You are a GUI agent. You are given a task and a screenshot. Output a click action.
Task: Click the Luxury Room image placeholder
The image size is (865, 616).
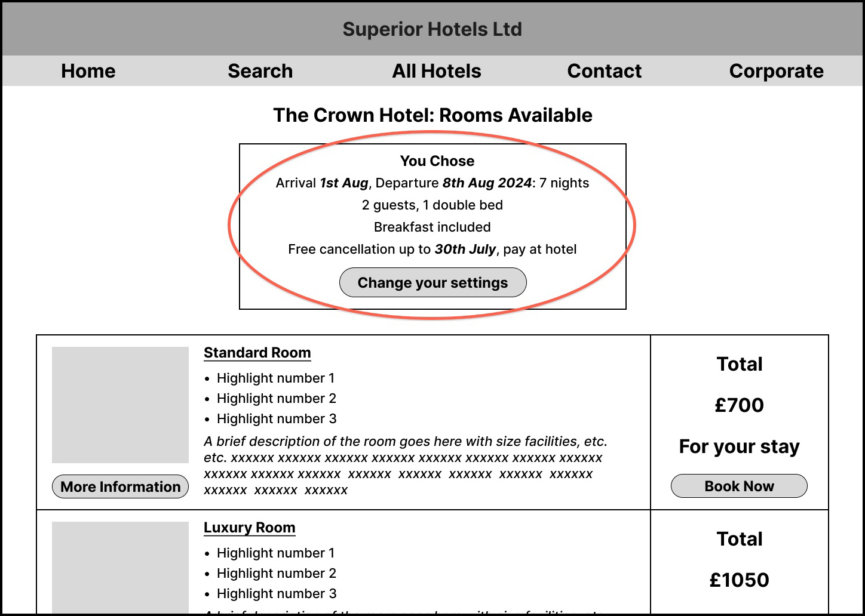click(x=120, y=568)
